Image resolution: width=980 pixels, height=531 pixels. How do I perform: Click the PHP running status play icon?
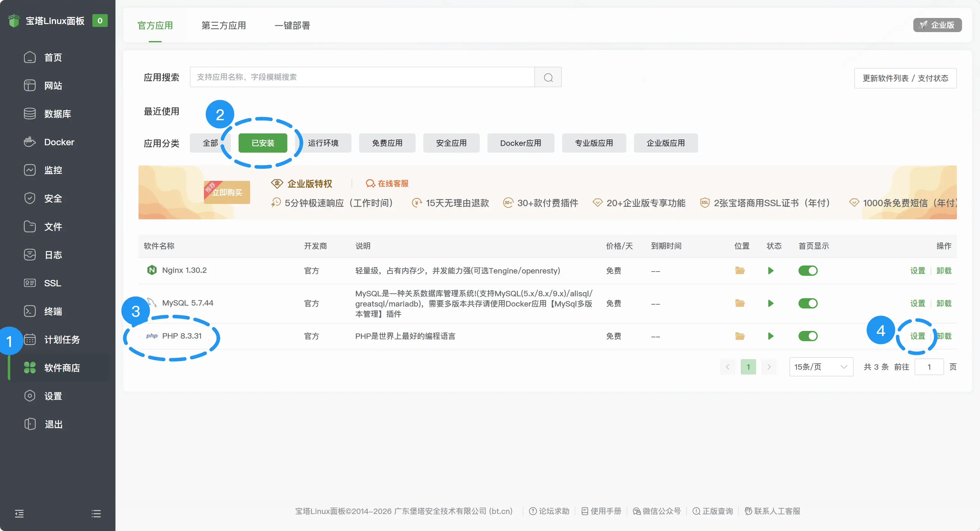pos(771,336)
